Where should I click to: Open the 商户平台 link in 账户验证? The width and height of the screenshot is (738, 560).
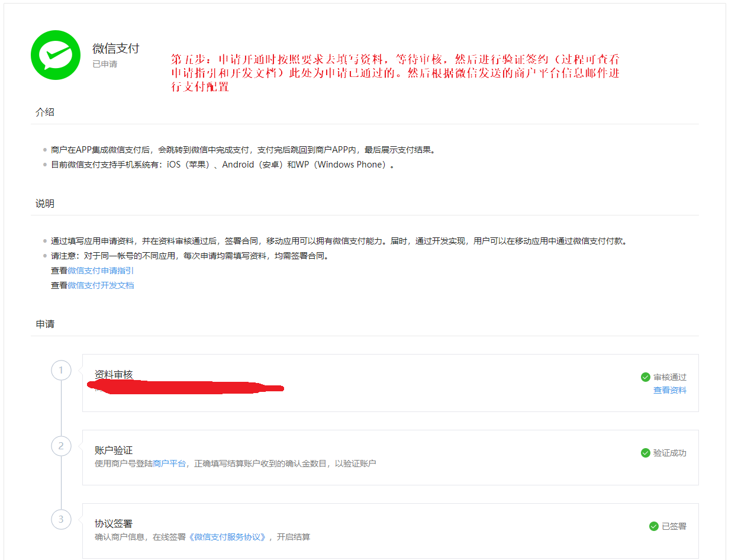(169, 464)
